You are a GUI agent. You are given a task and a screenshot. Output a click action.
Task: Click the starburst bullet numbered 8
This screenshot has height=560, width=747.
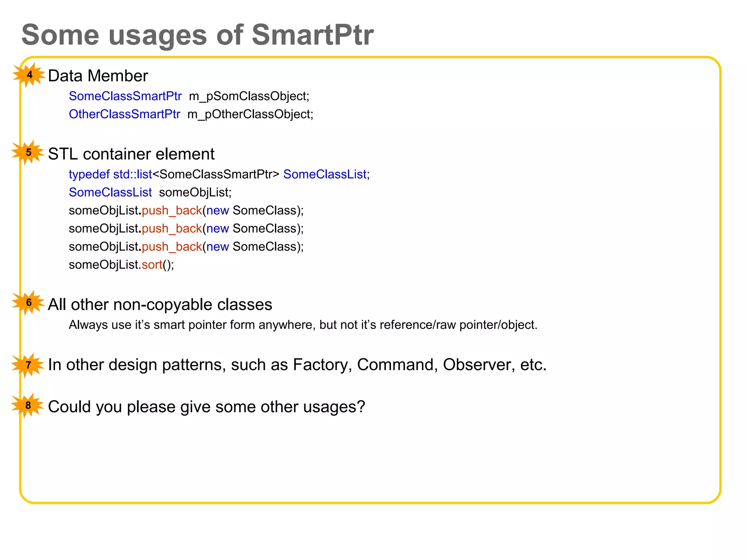click(28, 405)
